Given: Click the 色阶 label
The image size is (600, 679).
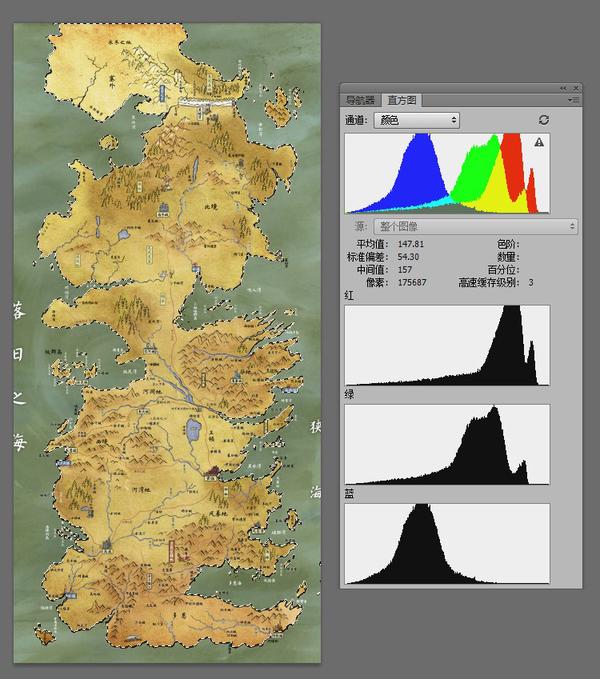Looking at the screenshot, I should click(508, 244).
